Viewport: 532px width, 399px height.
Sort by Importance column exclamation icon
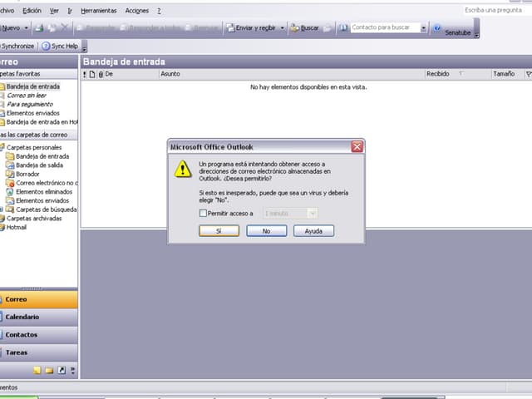(x=85, y=74)
